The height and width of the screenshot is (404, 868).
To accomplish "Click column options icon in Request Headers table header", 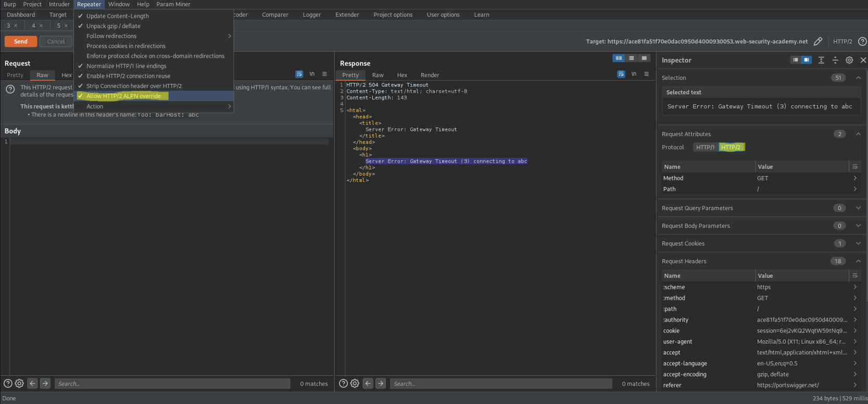I will (854, 276).
